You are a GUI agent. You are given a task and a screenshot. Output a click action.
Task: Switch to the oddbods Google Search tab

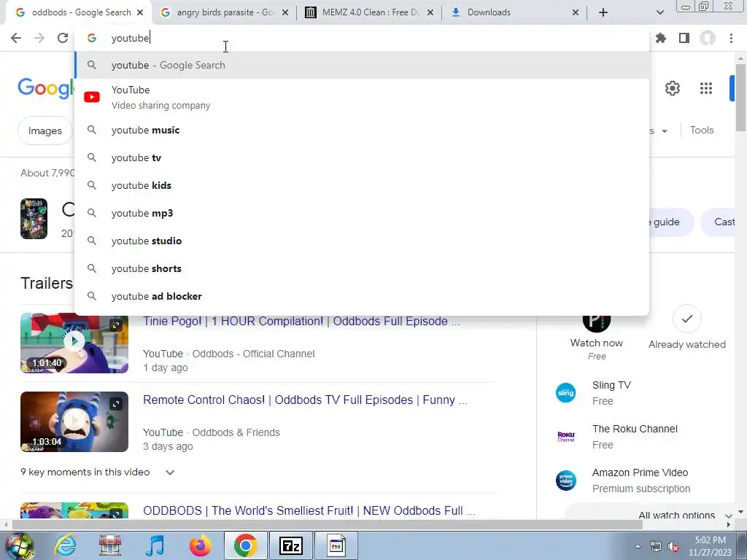(79, 12)
